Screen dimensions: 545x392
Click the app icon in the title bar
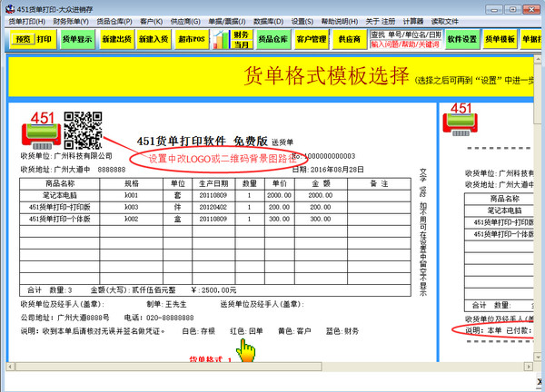(8, 7)
